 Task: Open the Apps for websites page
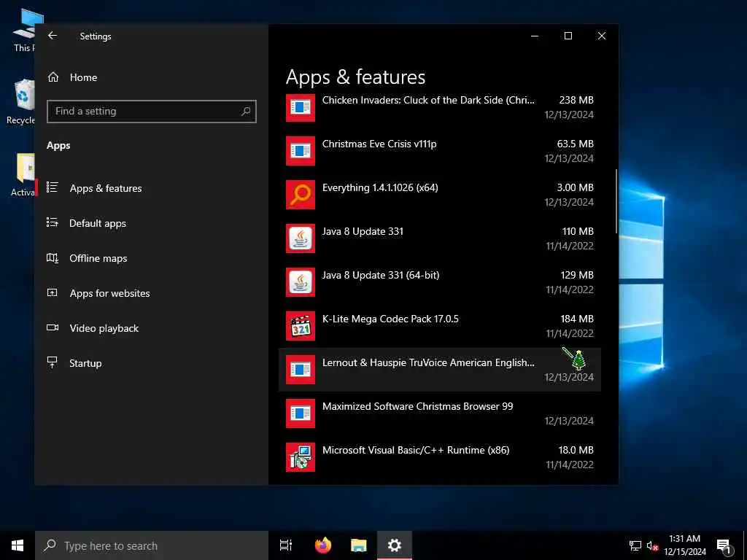click(152, 293)
